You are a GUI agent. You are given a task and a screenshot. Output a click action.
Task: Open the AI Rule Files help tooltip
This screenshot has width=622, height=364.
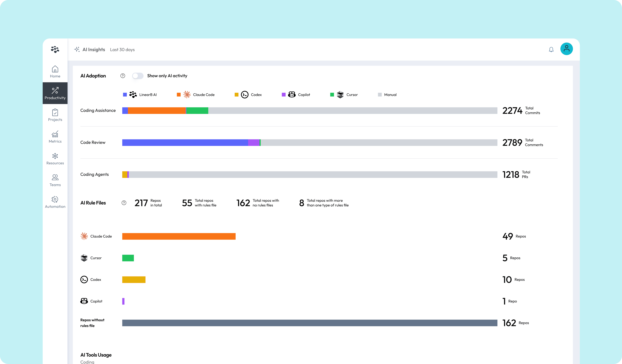pyautogui.click(x=124, y=203)
